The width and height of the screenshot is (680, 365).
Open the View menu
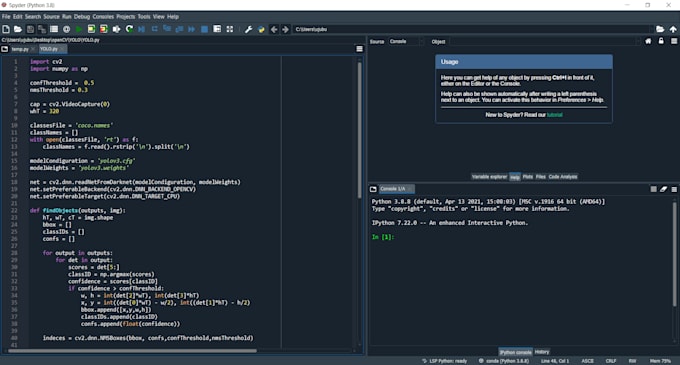click(159, 16)
